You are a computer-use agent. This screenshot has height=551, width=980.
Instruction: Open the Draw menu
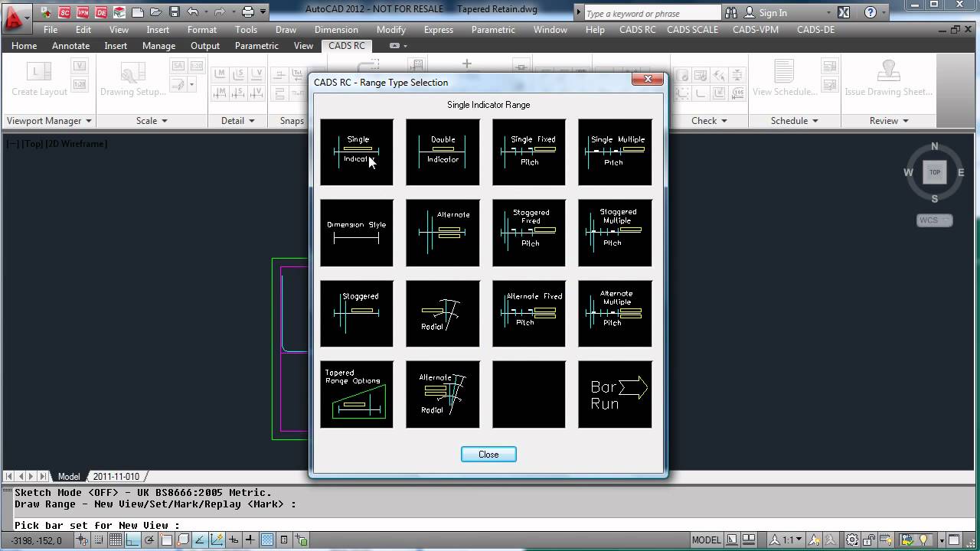tap(286, 30)
